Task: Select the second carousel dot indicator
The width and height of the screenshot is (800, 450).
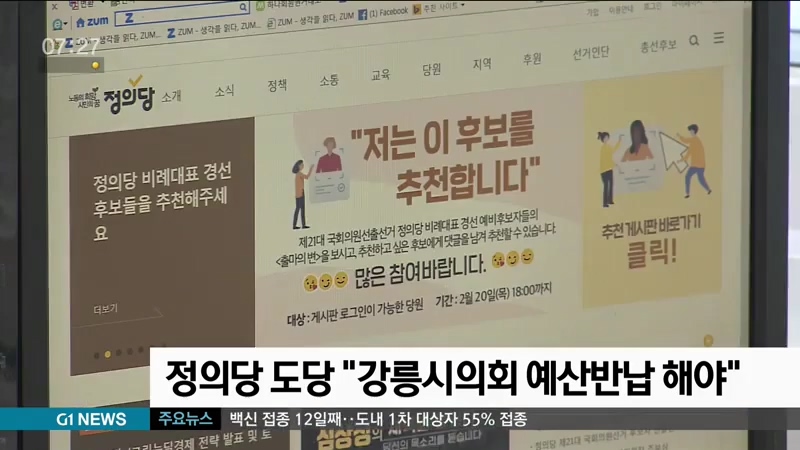Action: tap(108, 353)
